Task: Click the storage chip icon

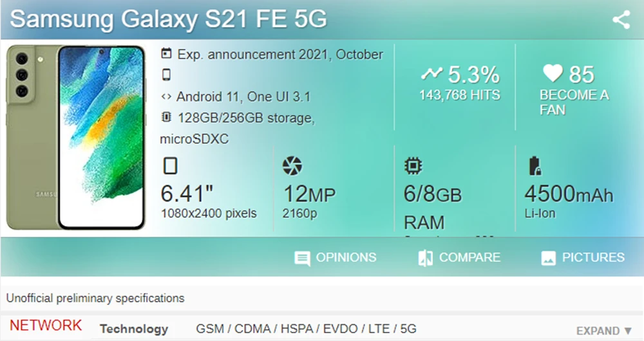Action: coord(166,117)
